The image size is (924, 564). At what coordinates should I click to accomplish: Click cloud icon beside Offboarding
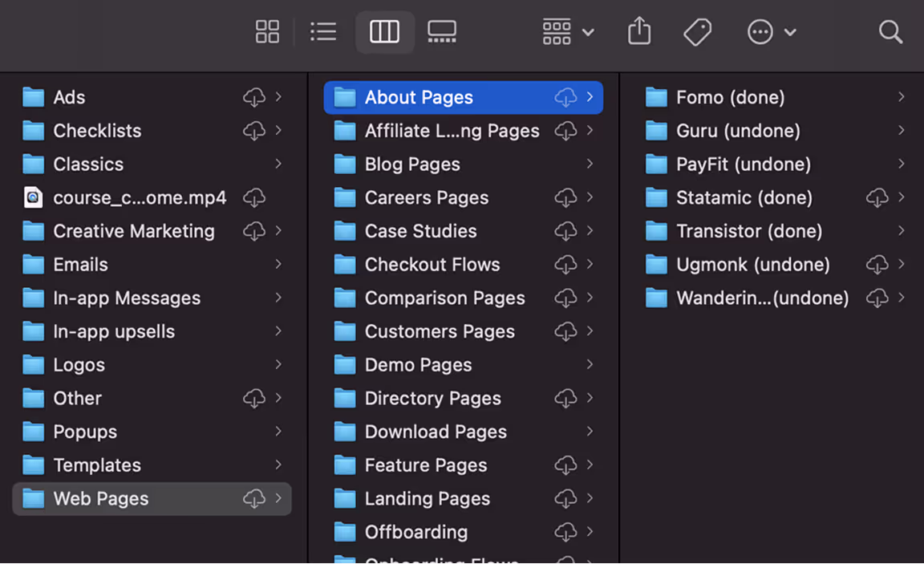click(565, 532)
